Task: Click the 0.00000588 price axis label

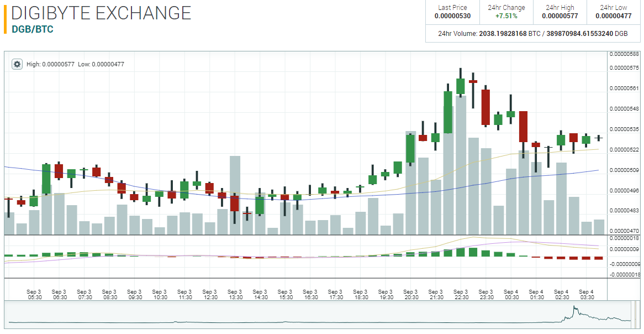Action: pos(624,54)
